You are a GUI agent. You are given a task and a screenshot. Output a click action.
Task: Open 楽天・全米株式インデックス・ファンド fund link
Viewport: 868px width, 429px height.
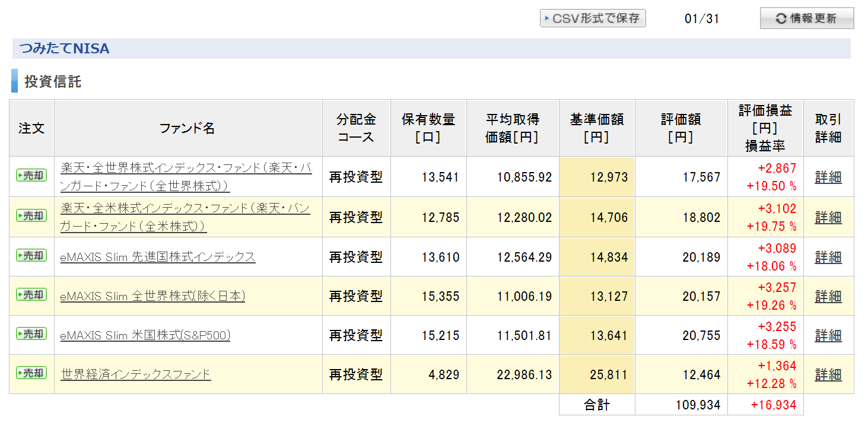click(185, 217)
